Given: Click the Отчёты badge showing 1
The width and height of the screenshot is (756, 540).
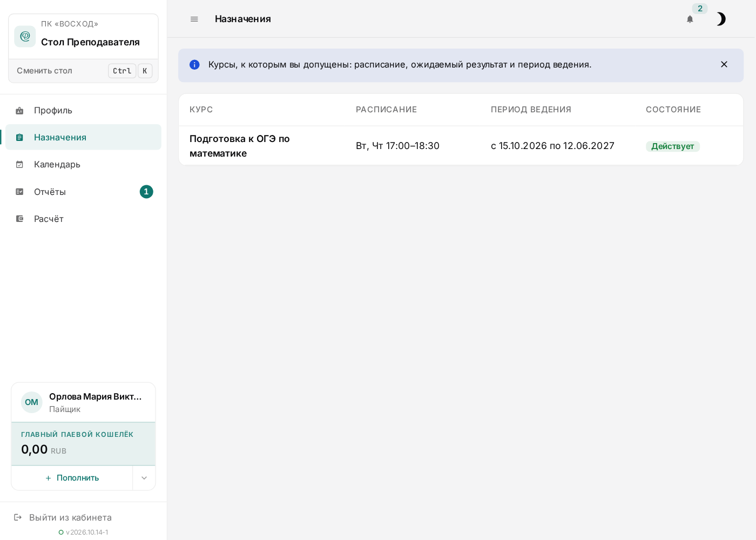Looking at the screenshot, I should click(x=146, y=192).
